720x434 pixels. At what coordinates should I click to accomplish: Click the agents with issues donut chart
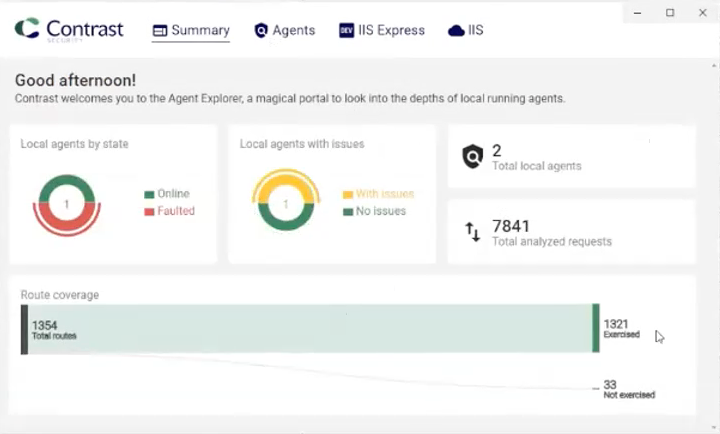point(285,204)
